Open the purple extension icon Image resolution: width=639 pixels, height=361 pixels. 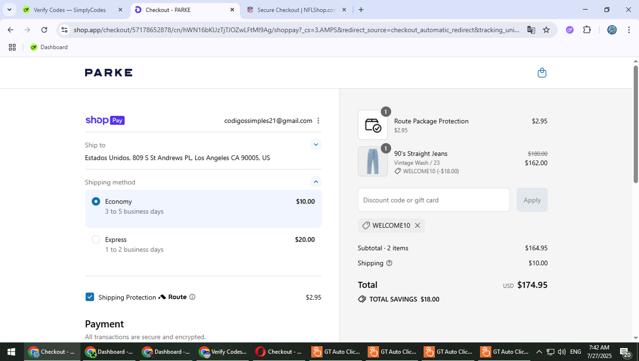[x=570, y=30]
